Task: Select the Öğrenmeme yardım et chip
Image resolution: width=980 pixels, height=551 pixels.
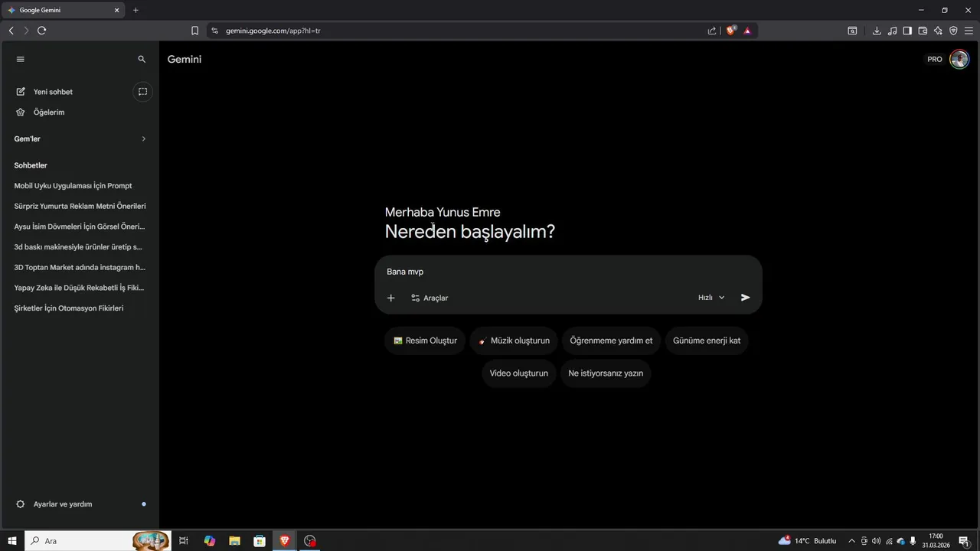Action: (611, 341)
